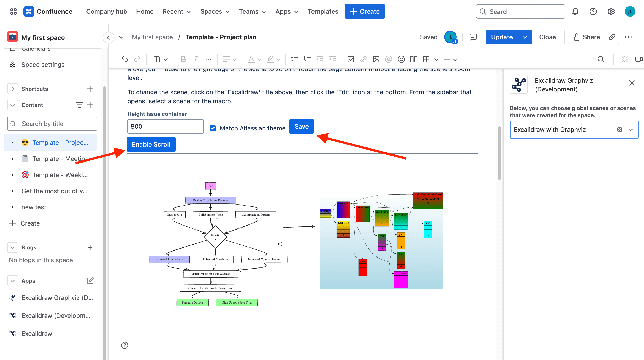Image resolution: width=644 pixels, height=360 pixels.
Task: Insert a column layout
Action: 414,59
